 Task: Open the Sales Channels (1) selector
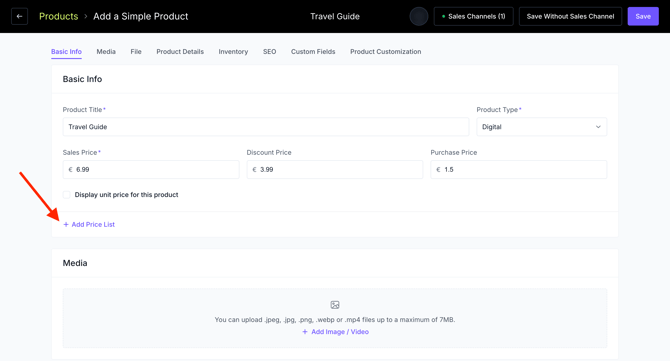[x=473, y=16]
